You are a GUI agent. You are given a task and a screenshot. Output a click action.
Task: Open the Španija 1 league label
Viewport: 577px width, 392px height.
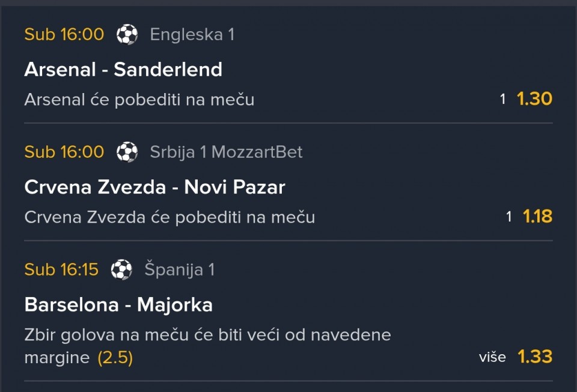179,270
